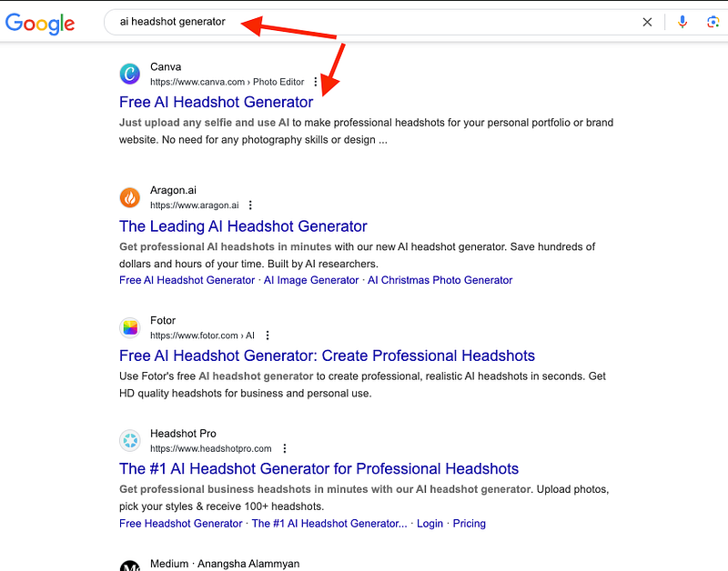Start voice search with microphone icon

click(x=682, y=22)
